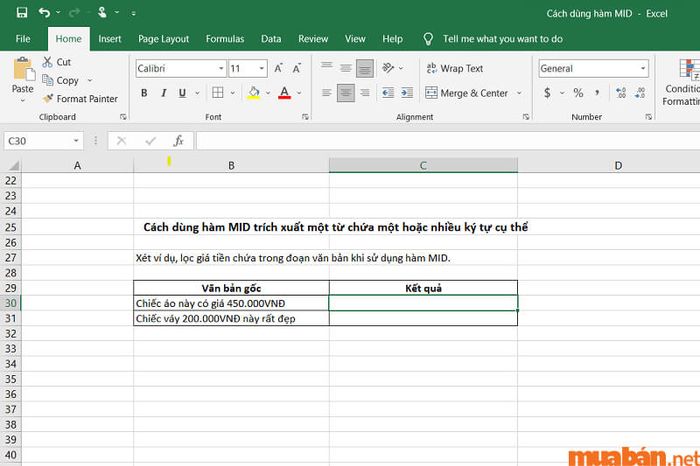Select Align Right icon
700x466 pixels.
tap(365, 93)
